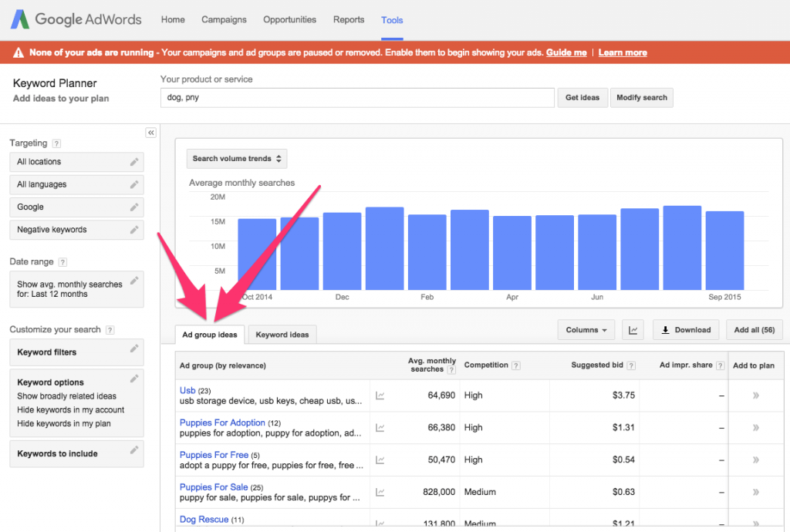This screenshot has width=790, height=532.
Task: Open Competition column help icon
Action: coord(516,366)
